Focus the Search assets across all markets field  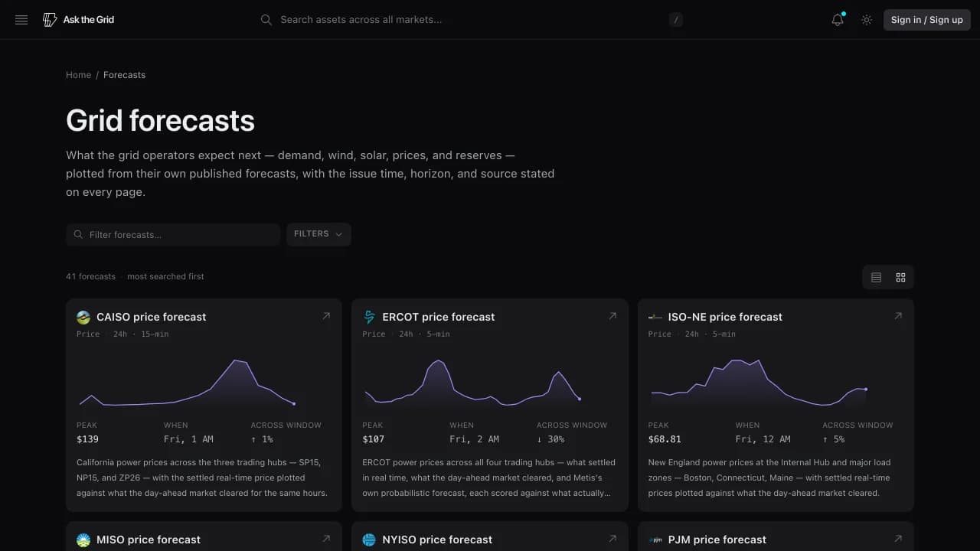471,20
